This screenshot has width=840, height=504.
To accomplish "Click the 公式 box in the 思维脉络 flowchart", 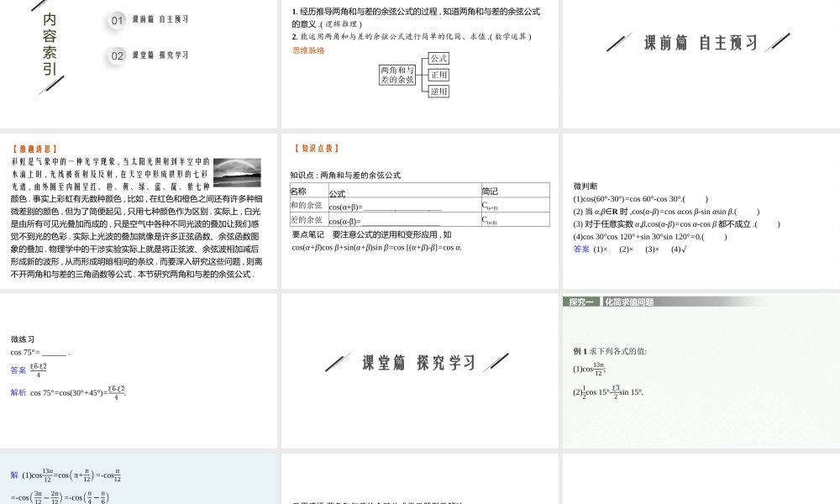I will coord(440,59).
